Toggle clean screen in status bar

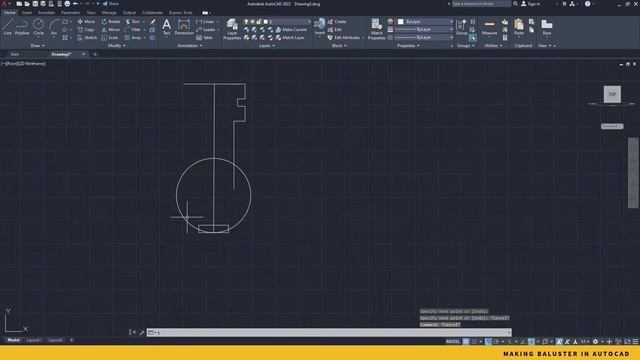click(x=627, y=342)
